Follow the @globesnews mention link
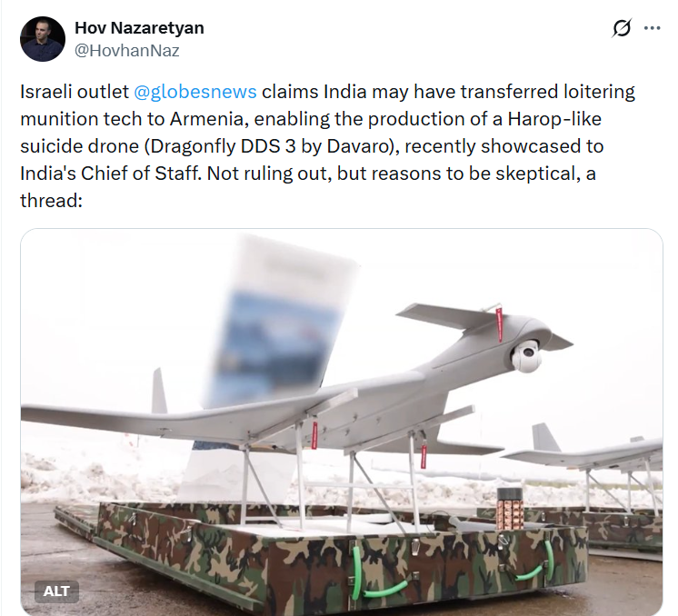The width and height of the screenshot is (678, 616). click(195, 92)
